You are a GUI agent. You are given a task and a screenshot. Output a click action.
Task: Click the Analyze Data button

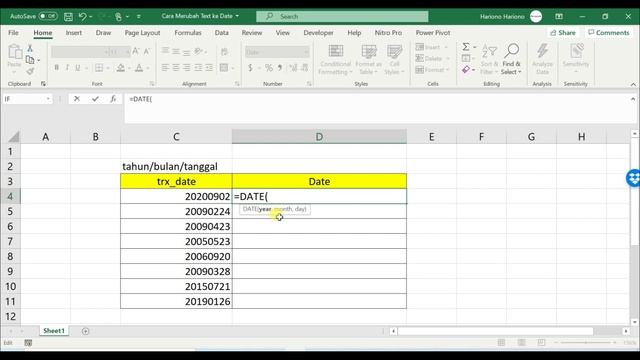(542, 60)
